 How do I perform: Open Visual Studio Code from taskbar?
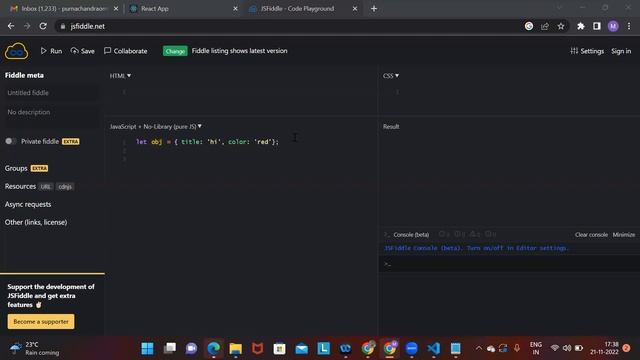click(433, 348)
